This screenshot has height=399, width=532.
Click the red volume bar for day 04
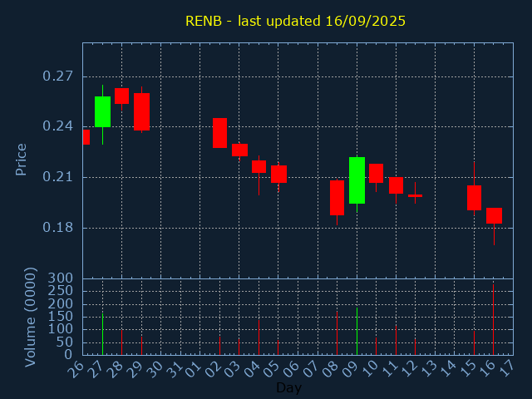[259, 337]
